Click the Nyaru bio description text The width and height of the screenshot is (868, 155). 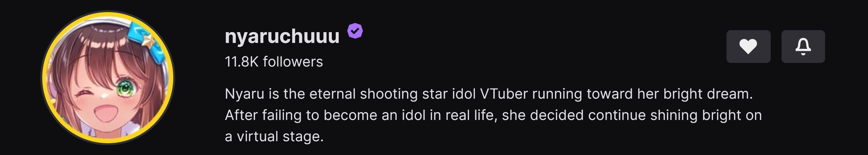click(x=489, y=94)
